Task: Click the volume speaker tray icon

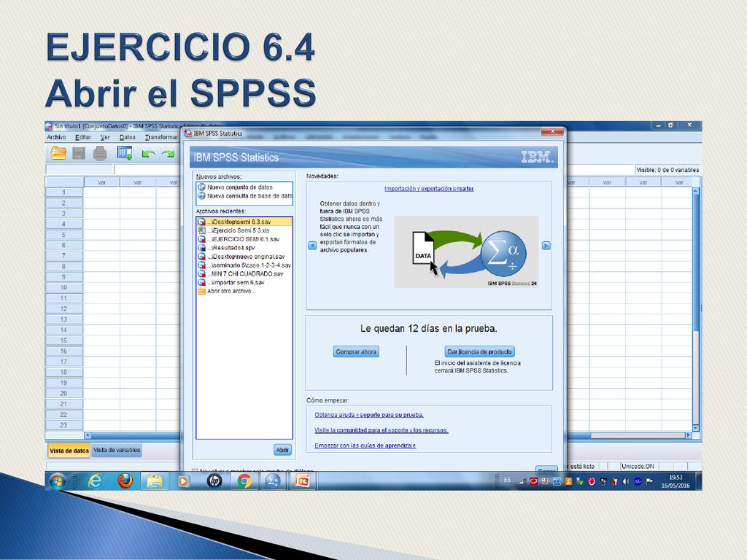Action: pos(626,481)
